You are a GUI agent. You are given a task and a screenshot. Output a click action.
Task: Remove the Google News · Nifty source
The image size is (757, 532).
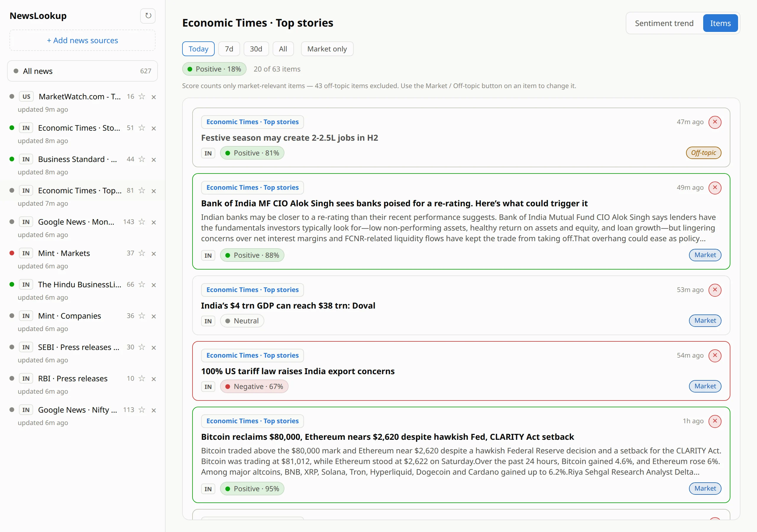154,410
